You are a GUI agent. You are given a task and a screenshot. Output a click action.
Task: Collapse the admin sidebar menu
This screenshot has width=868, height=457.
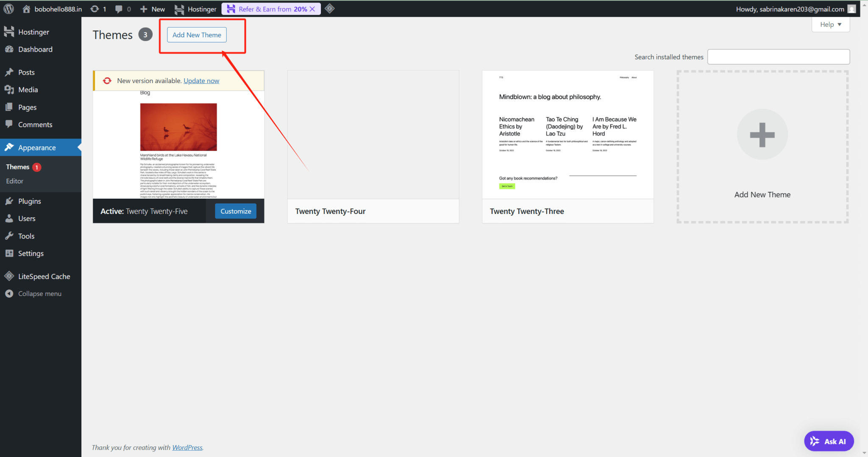pos(39,294)
